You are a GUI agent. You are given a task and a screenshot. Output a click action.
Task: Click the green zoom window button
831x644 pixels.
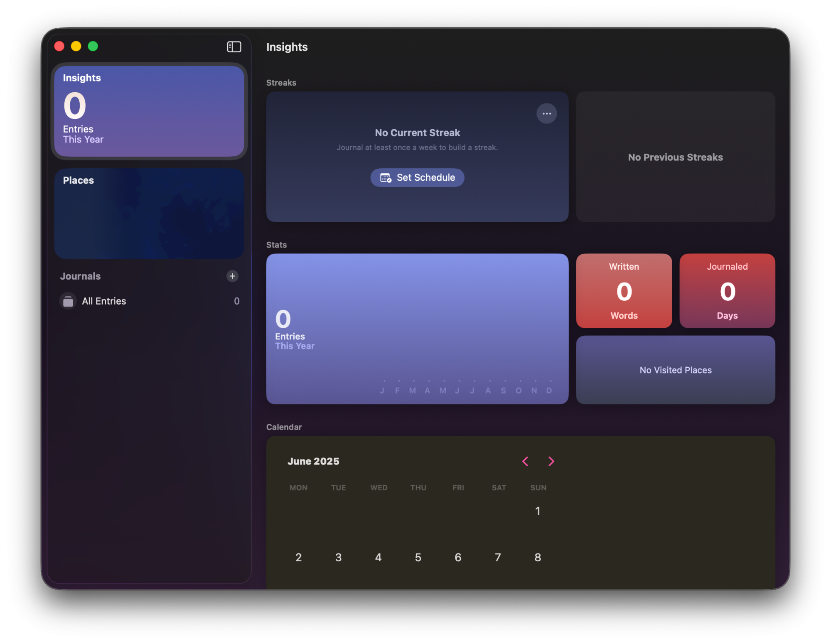point(93,46)
